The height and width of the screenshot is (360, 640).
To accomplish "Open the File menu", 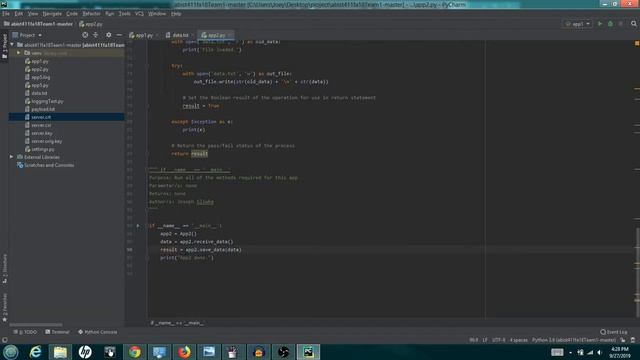I will 6,14.
